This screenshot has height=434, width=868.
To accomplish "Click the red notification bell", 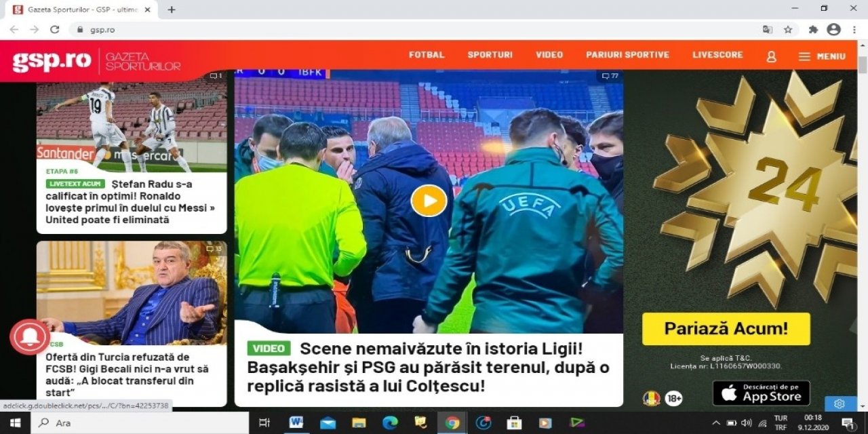I will pyautogui.click(x=29, y=336).
